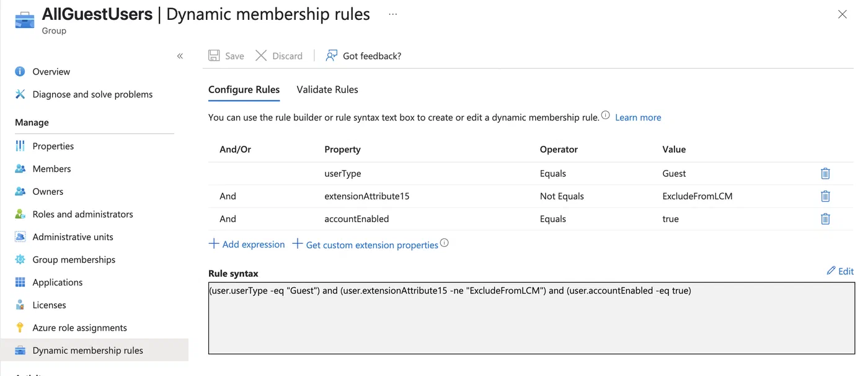This screenshot has height=376, width=868.
Task: Open Licenses
Action: pyautogui.click(x=49, y=305)
